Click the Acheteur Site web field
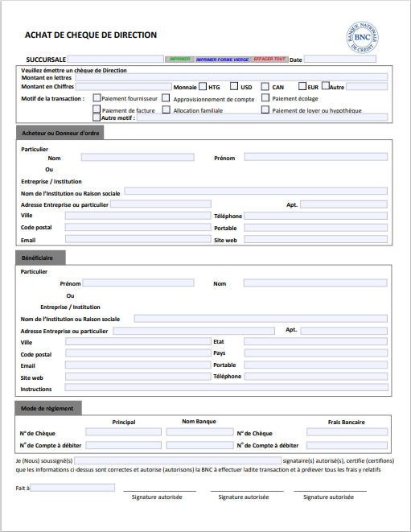Screen dimensions: 411x532 coord(316,239)
